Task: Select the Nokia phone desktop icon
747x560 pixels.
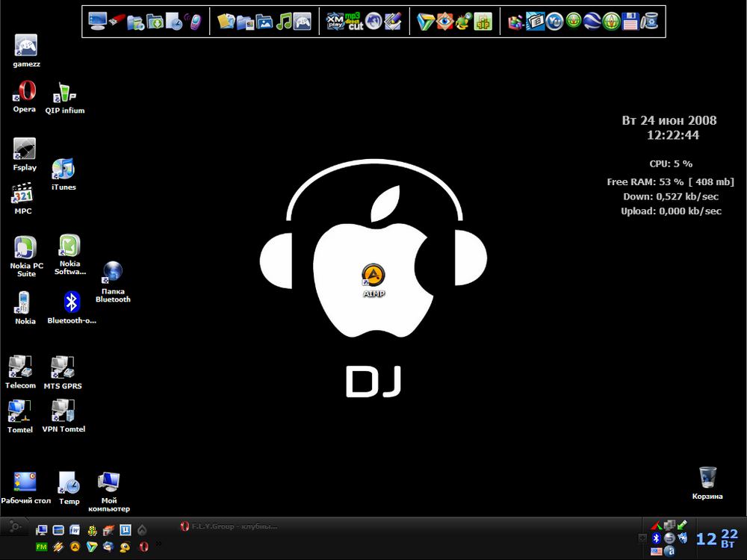Action: tap(25, 308)
